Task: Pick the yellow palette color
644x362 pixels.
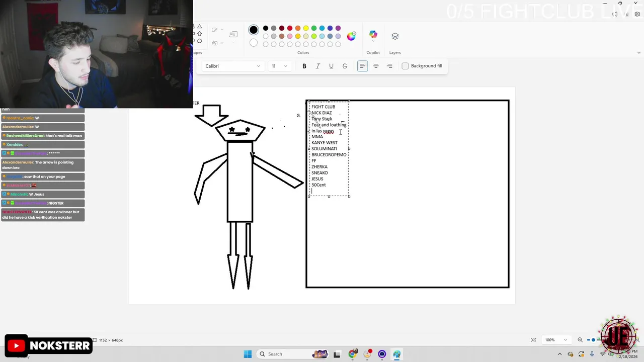Action: coord(306,28)
